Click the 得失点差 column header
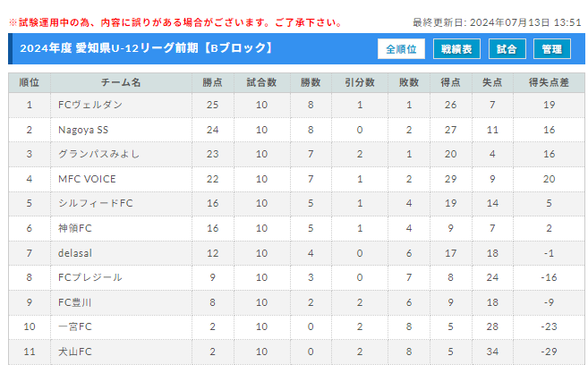 click(549, 82)
